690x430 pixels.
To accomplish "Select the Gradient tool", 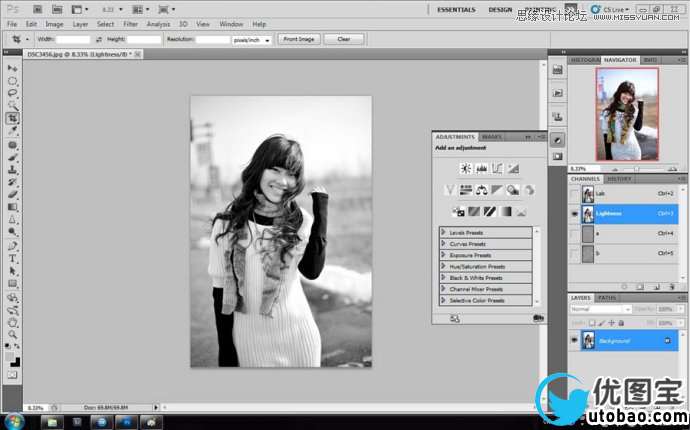I will pyautogui.click(x=12, y=207).
